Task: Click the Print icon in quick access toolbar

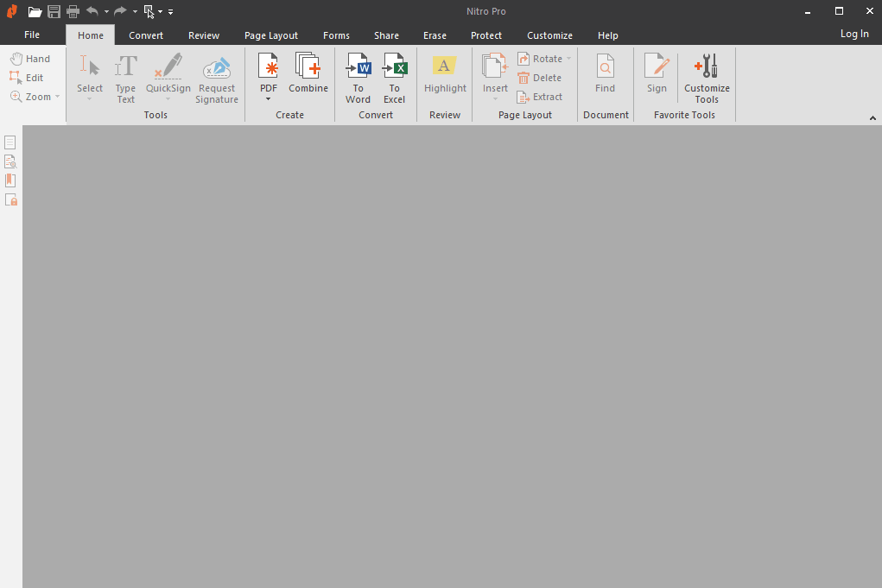Action: [73, 12]
